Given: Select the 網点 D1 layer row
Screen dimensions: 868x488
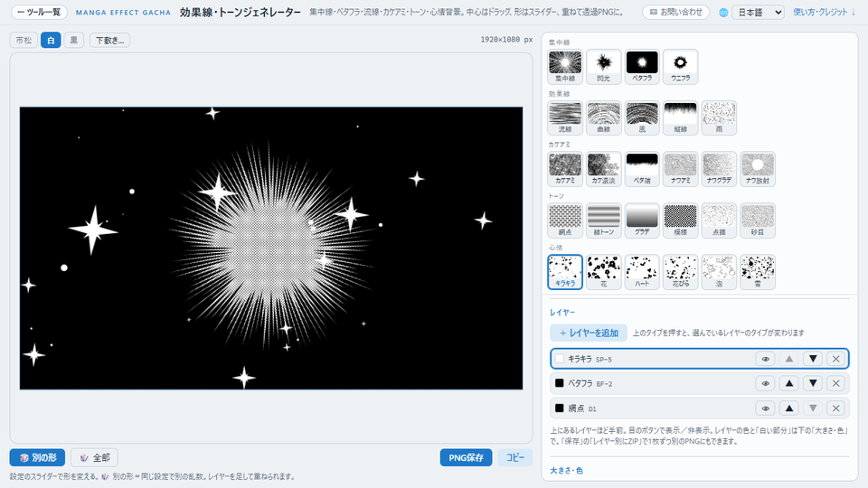Looking at the screenshot, I should click(x=700, y=408).
